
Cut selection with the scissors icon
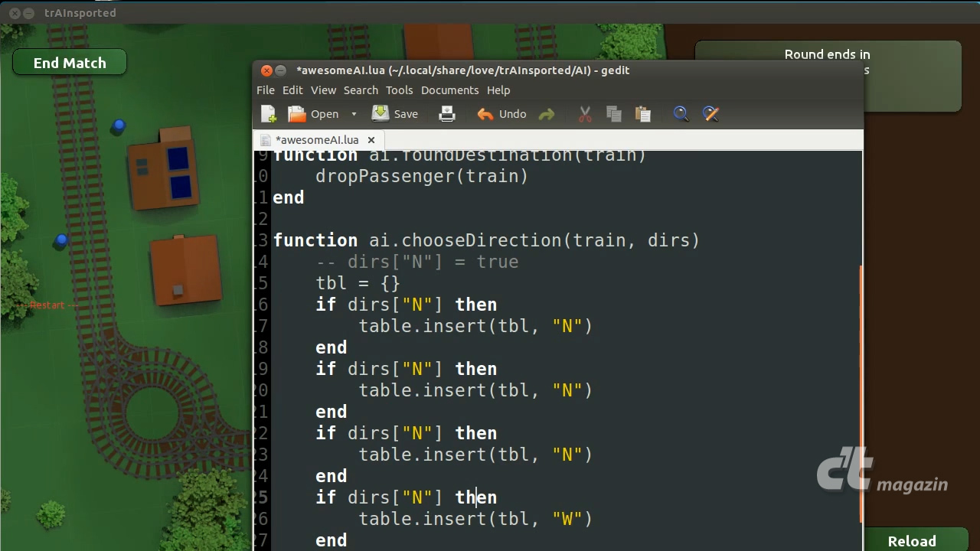tap(585, 114)
